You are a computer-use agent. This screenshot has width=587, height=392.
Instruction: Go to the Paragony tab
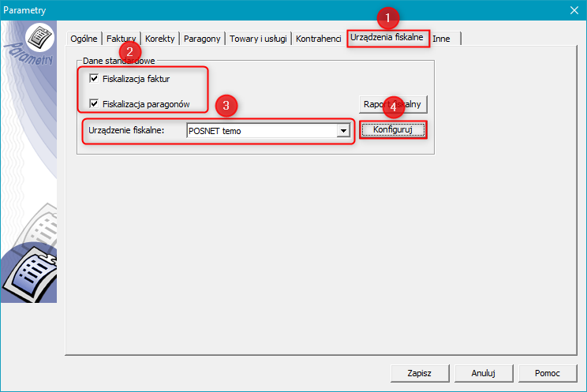pos(202,39)
